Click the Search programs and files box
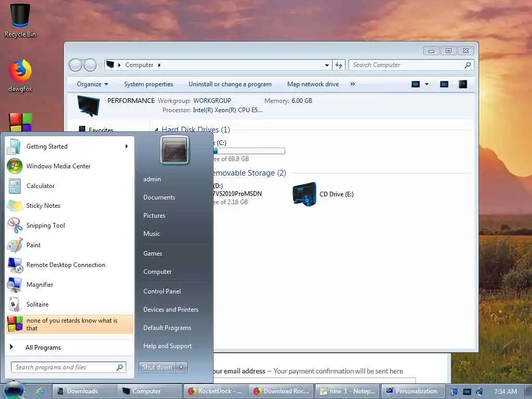 click(69, 367)
